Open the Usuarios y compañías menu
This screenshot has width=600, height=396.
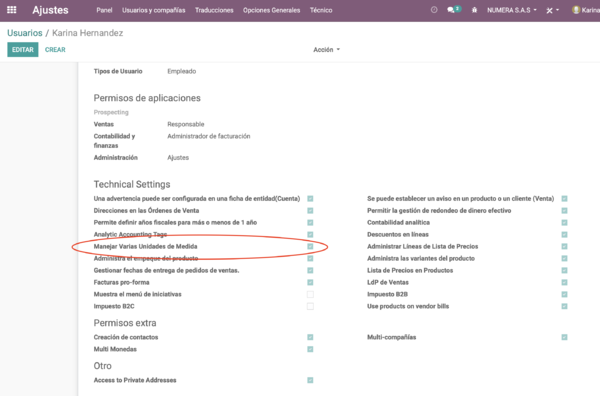coord(153,10)
